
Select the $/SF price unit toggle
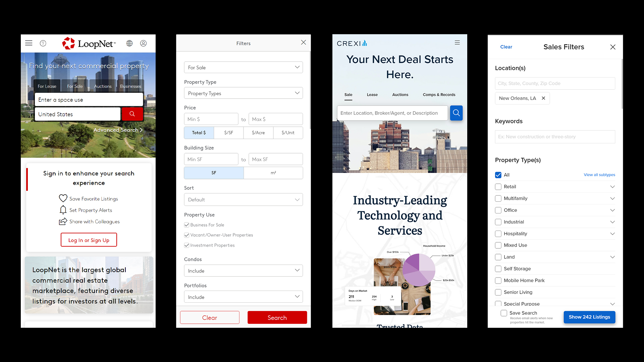(x=229, y=133)
